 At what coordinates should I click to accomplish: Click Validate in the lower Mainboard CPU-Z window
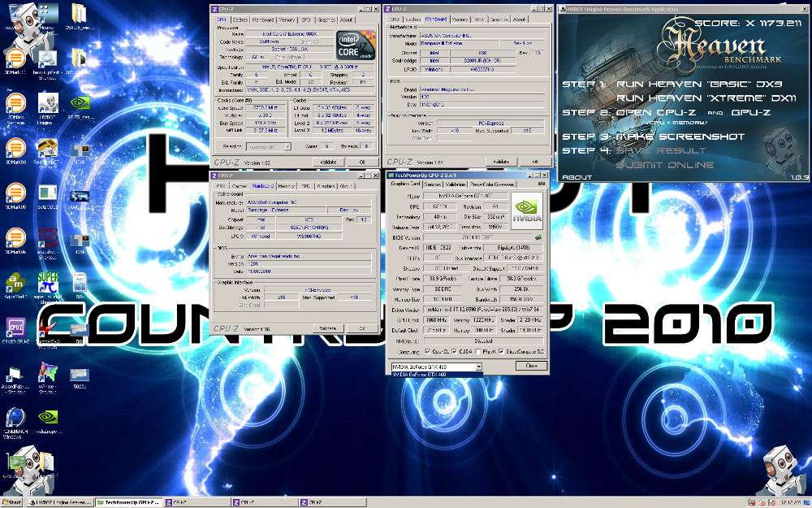tap(328, 328)
